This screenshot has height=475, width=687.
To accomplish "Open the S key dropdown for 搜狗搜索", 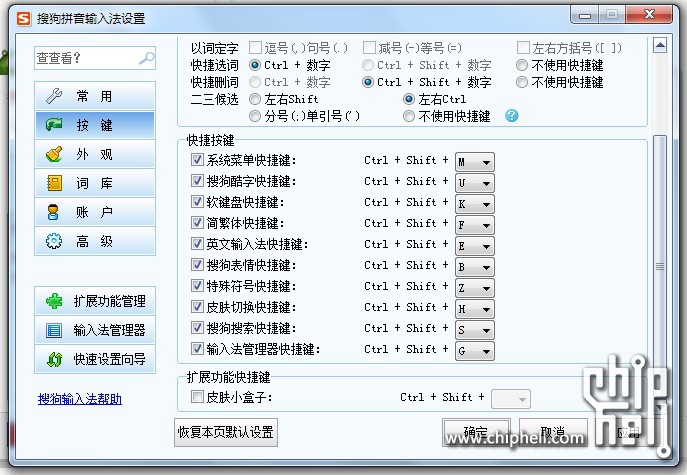I will [x=475, y=330].
